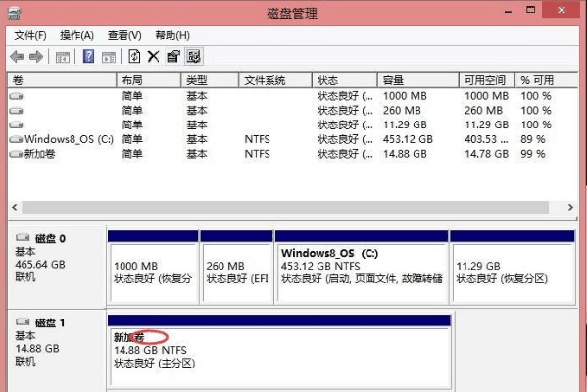Click the 99 % free cell
Screen dimensions: 588x392
pyautogui.click(x=533, y=154)
